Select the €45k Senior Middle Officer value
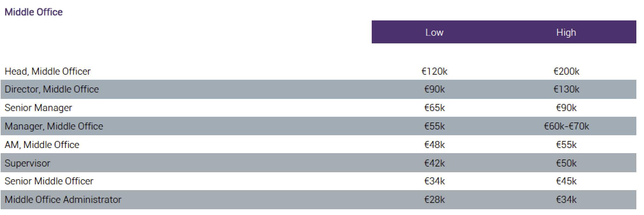The image size is (644, 215). (x=566, y=181)
